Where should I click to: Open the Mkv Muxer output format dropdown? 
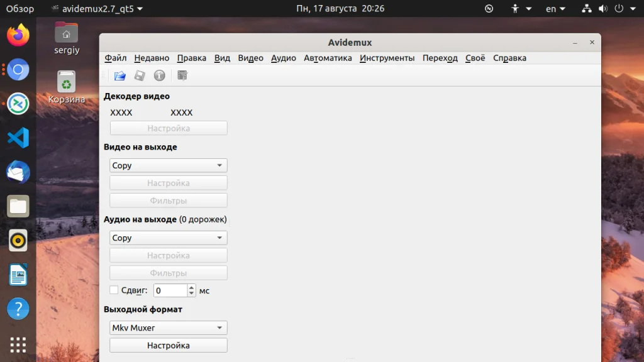tap(169, 327)
